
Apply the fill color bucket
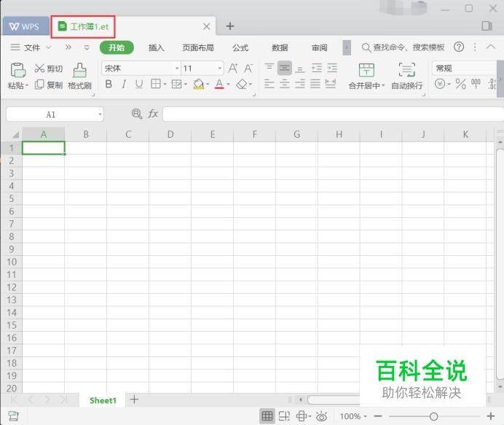[x=199, y=85]
